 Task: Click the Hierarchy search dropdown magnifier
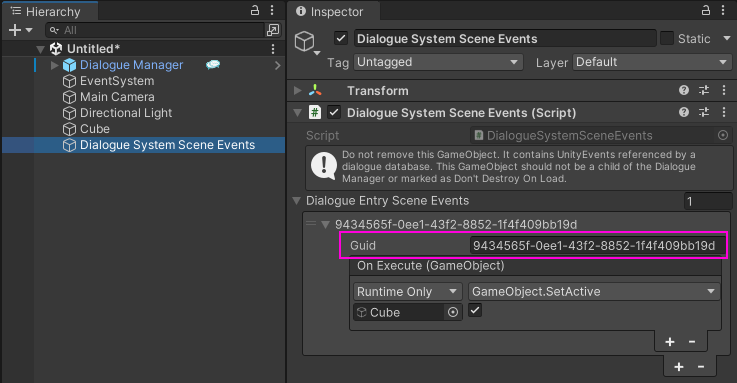[x=55, y=30]
